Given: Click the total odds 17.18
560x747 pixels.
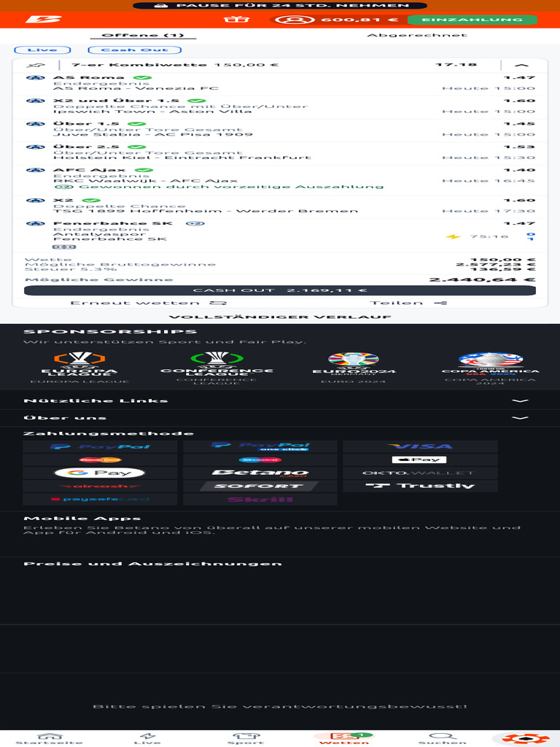Looking at the screenshot, I should click(456, 64).
